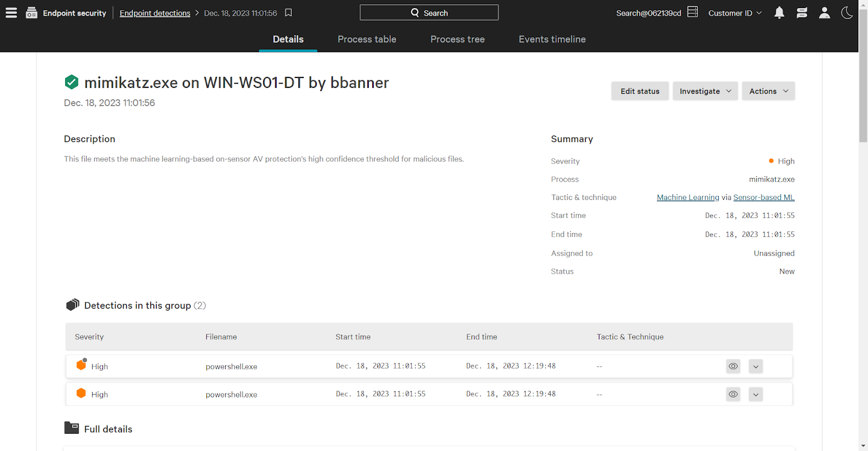Click the New status value
The height and width of the screenshot is (451, 868).
pyautogui.click(x=787, y=271)
